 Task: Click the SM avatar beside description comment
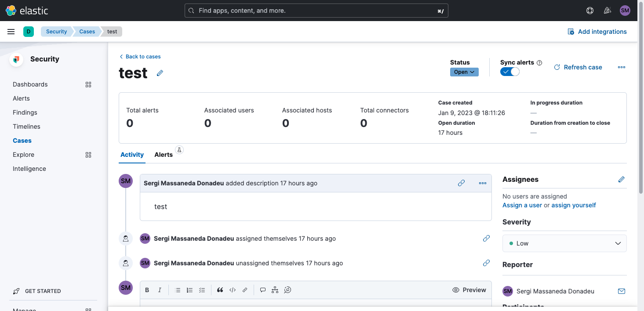(126, 181)
